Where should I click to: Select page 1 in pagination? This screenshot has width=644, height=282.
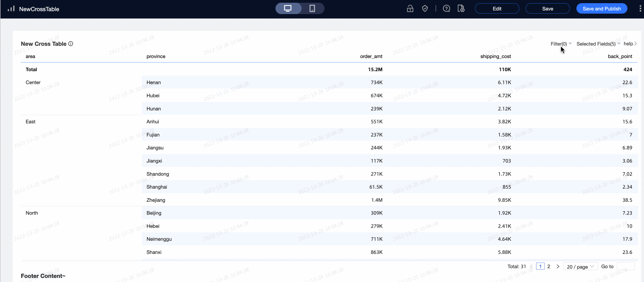coord(540,267)
